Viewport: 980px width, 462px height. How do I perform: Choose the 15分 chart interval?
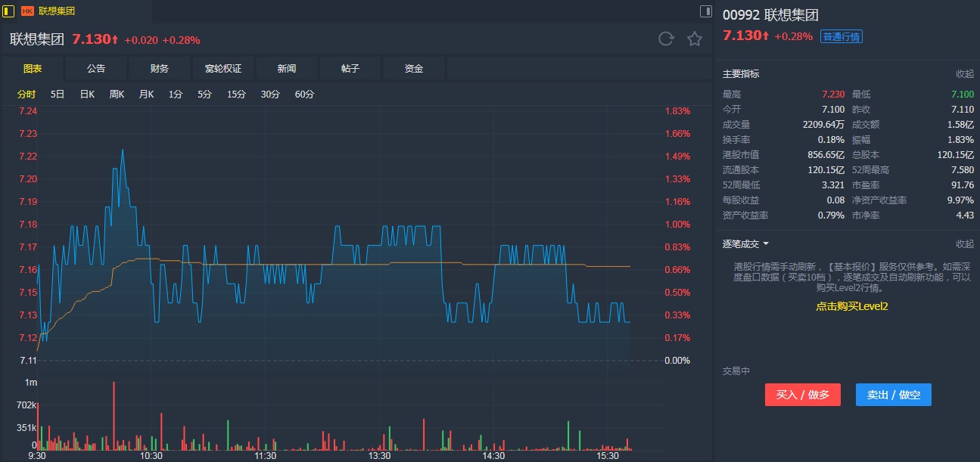(x=237, y=95)
